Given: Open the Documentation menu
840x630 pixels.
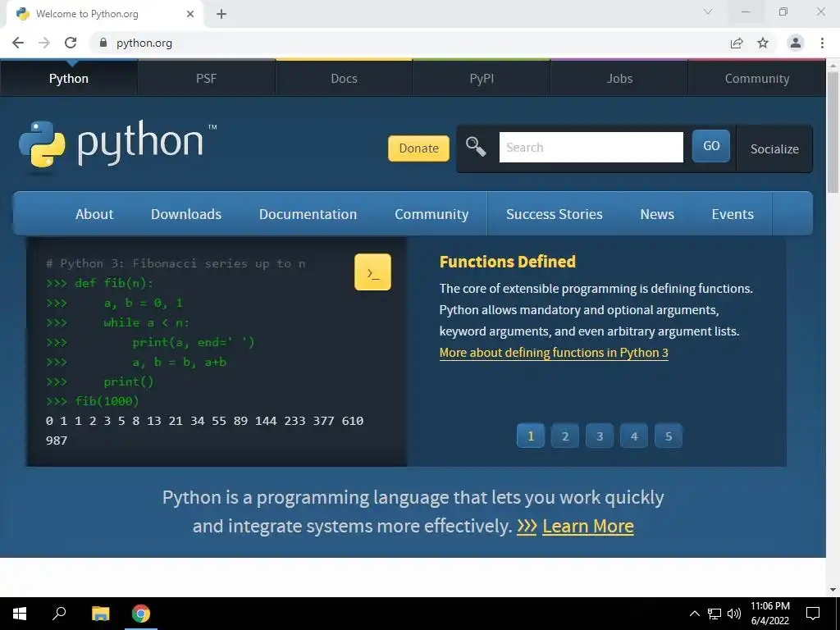Looking at the screenshot, I should (308, 214).
